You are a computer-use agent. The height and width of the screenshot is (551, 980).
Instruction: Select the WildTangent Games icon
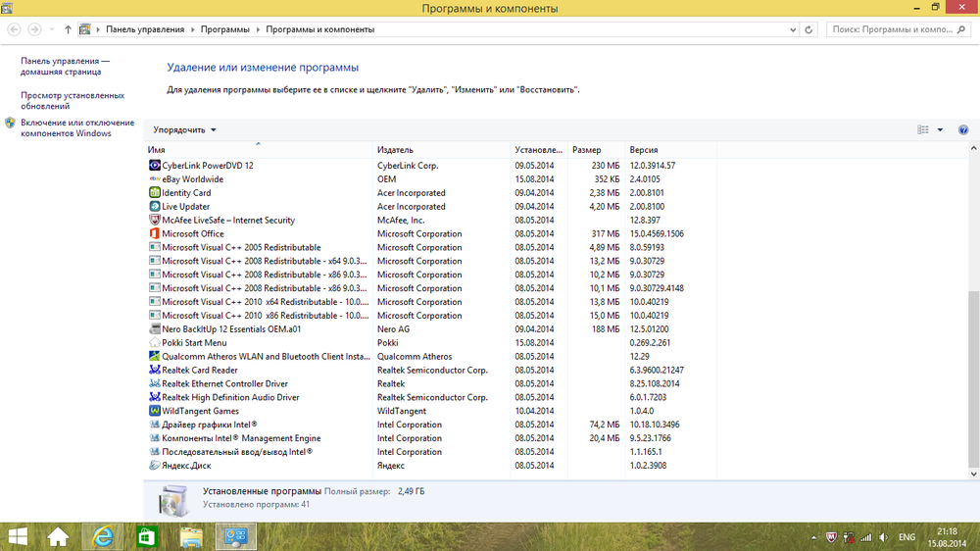pos(155,411)
